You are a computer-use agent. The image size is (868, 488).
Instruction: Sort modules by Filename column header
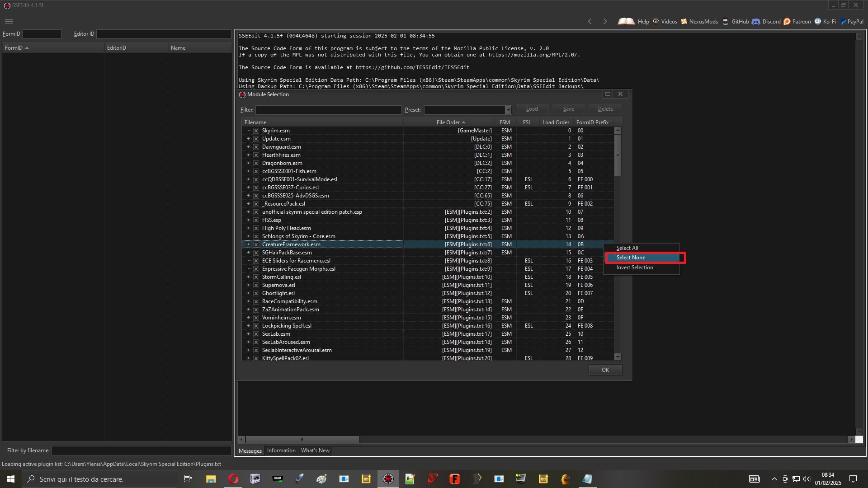[x=322, y=122]
